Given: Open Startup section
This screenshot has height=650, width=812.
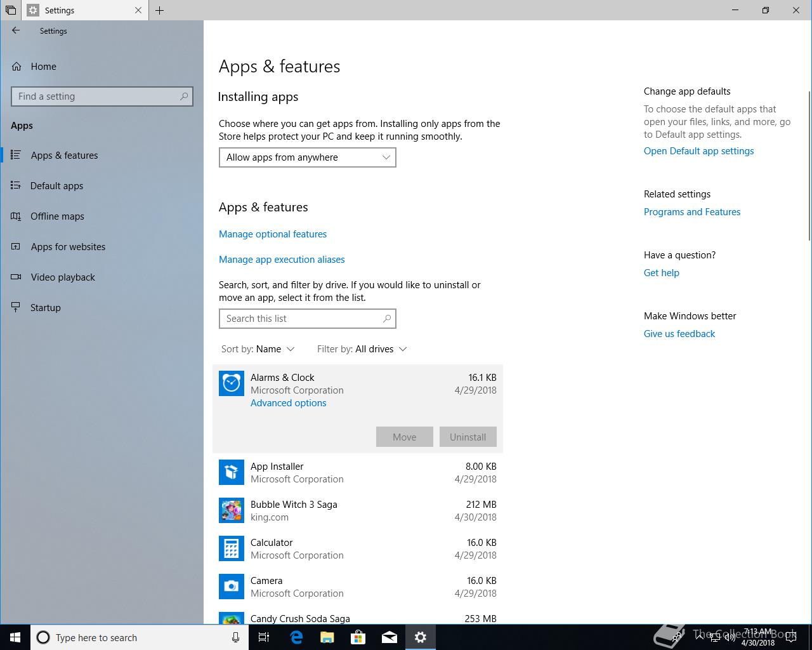Looking at the screenshot, I should pos(101,308).
